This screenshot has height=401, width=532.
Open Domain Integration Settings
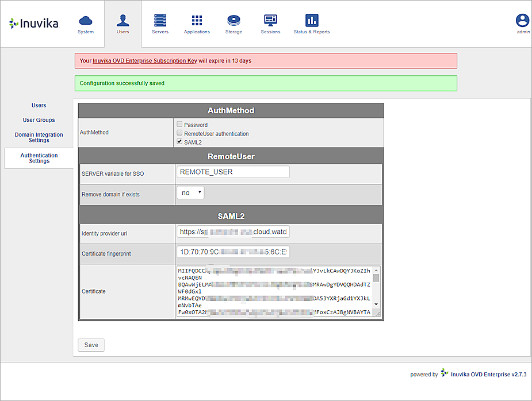pyautogui.click(x=39, y=137)
